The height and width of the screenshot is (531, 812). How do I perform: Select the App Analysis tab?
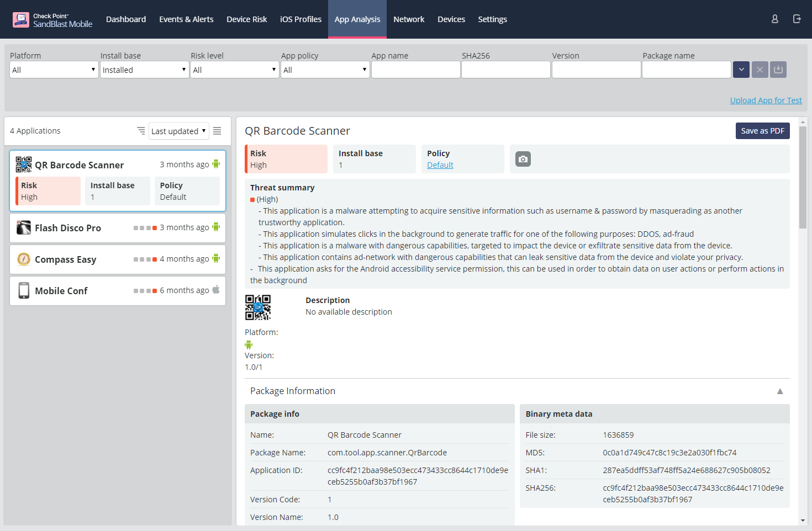357,19
